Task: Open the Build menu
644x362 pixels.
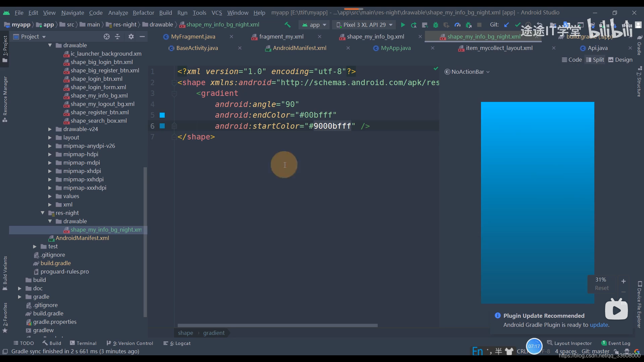Action: pyautogui.click(x=165, y=13)
